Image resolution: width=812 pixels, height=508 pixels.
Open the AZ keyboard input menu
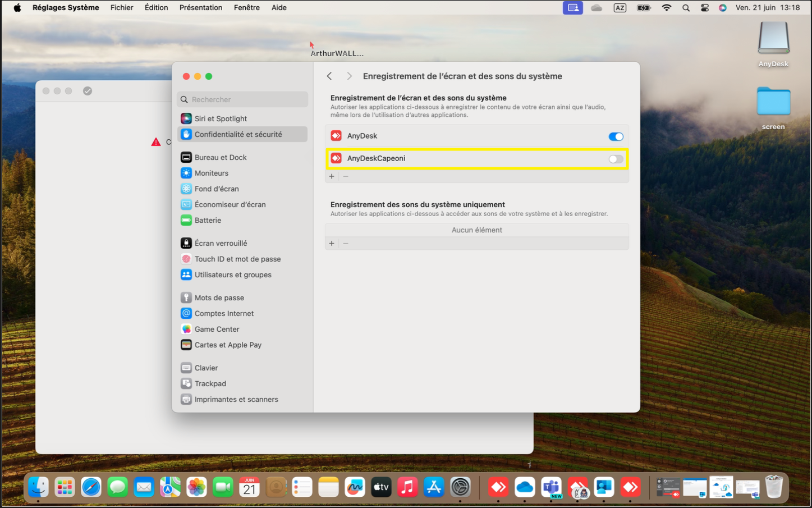pyautogui.click(x=620, y=7)
